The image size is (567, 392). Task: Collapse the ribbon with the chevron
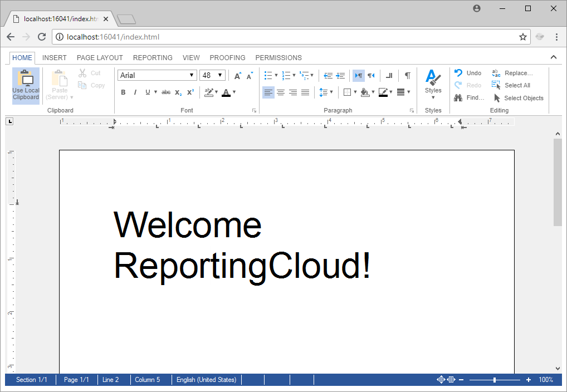(x=553, y=57)
